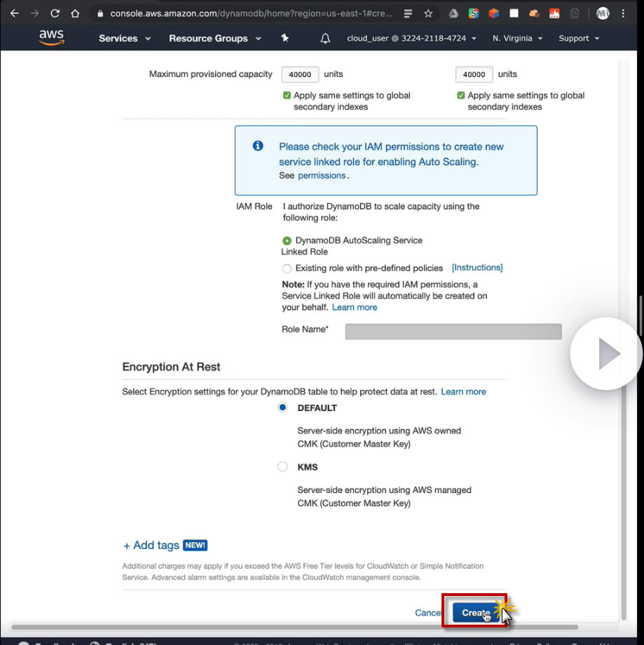Uncheck the first Apply same settings to global secondary indexes

(287, 95)
